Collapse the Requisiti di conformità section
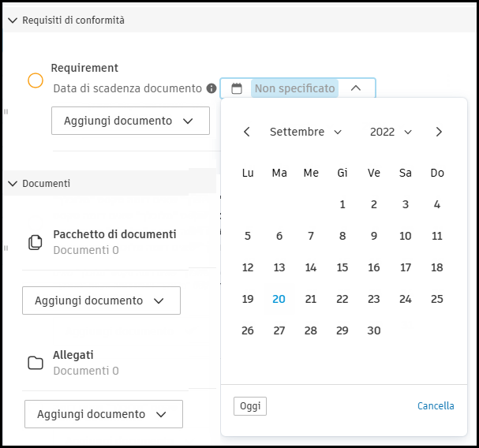 (x=13, y=21)
